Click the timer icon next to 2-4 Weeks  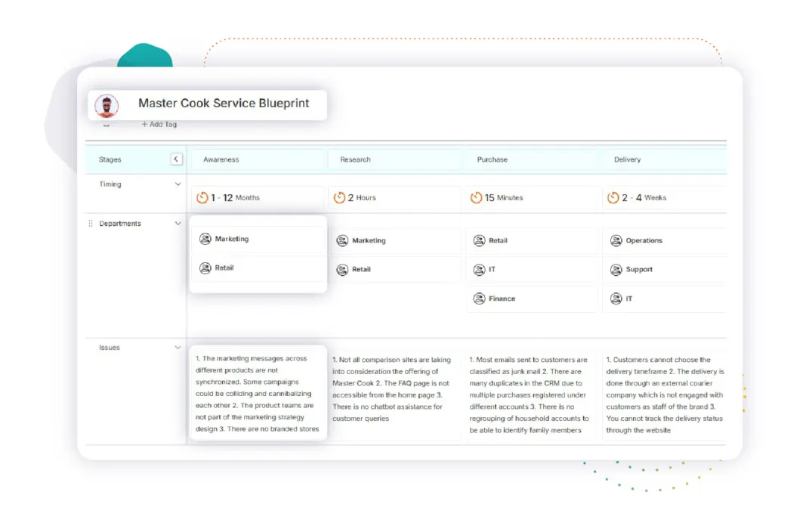click(x=612, y=197)
